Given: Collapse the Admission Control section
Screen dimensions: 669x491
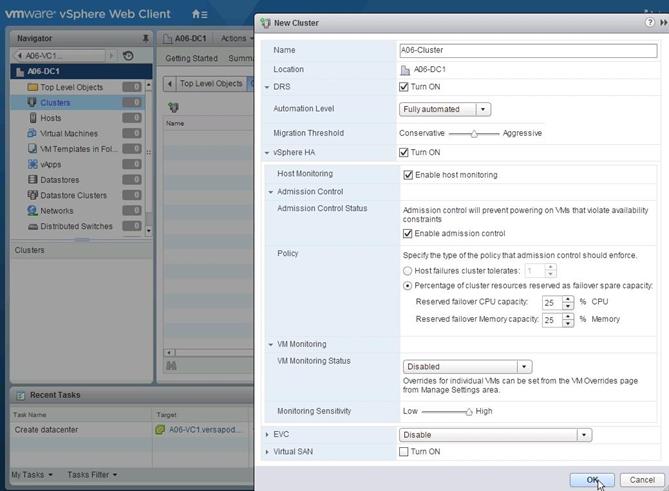Looking at the screenshot, I should click(271, 192).
